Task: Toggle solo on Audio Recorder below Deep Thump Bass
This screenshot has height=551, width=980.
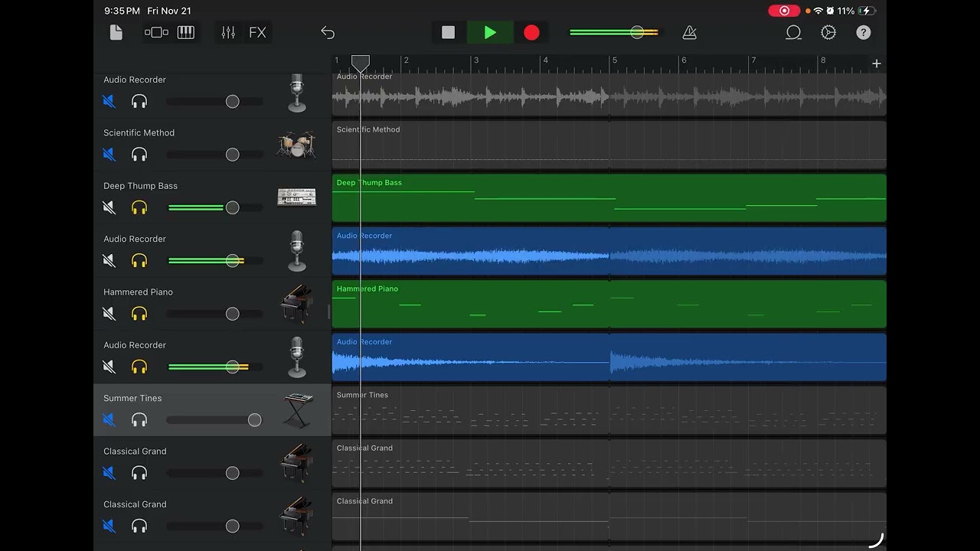Action: click(139, 261)
